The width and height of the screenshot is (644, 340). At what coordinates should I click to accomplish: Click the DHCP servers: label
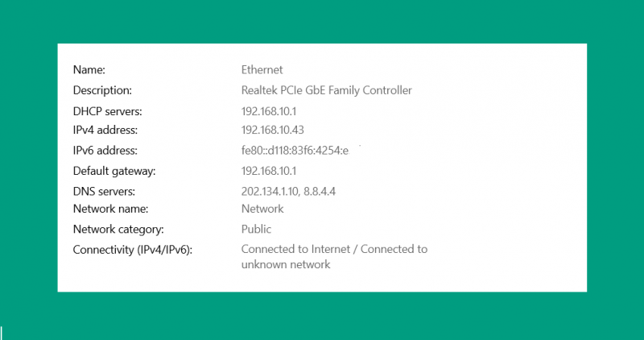107,111
